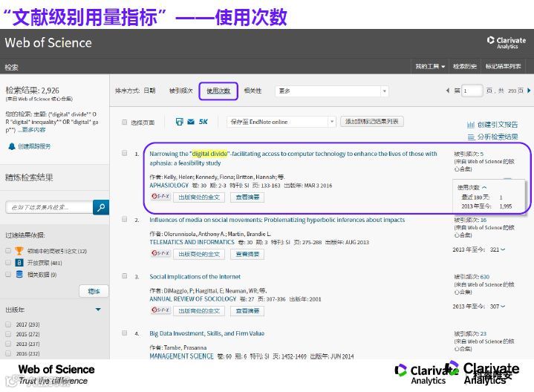Click the Refine button in filter panel

[x=94, y=291]
